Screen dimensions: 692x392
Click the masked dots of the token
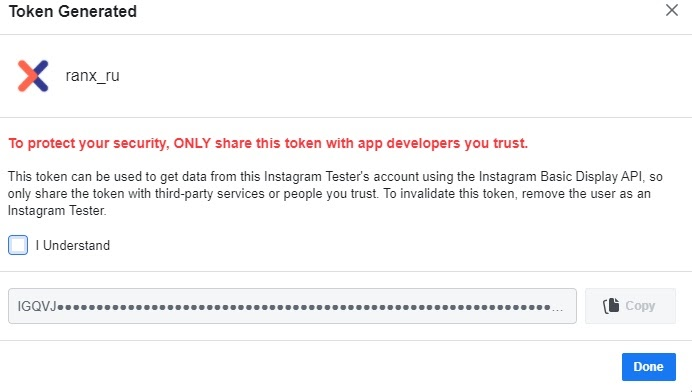pyautogui.click(x=304, y=307)
